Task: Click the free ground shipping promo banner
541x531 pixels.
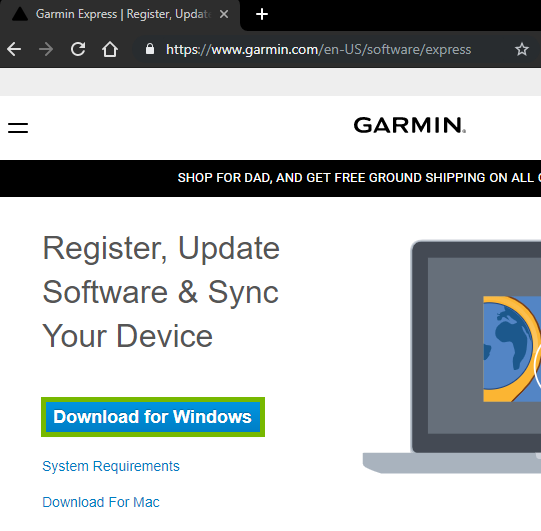Action: (x=270, y=178)
